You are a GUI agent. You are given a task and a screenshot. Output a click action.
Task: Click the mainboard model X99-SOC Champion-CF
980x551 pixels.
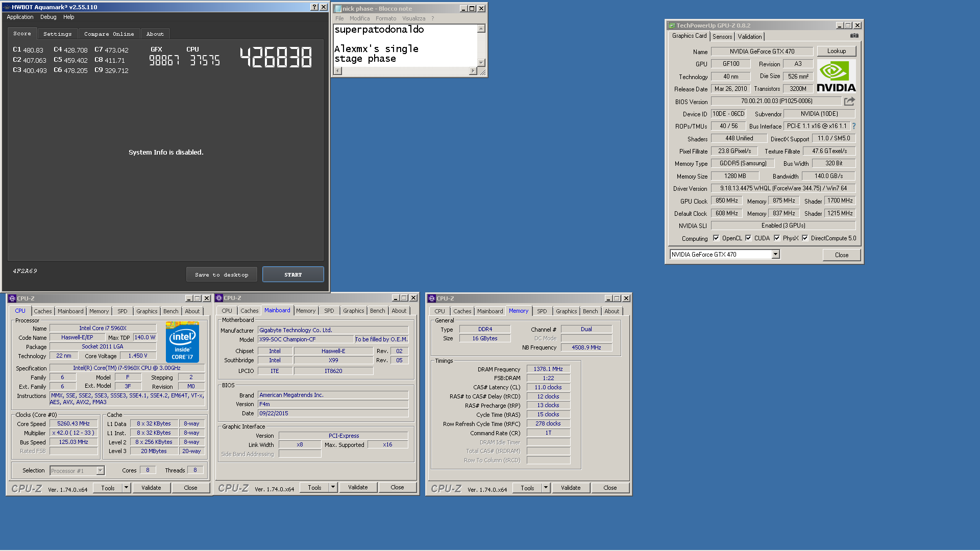[306, 339]
